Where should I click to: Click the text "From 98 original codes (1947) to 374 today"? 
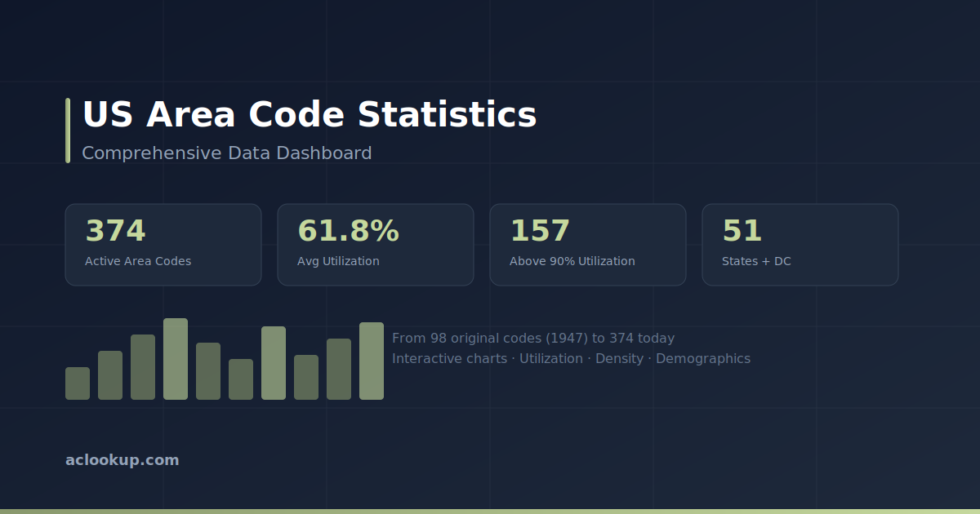point(533,339)
